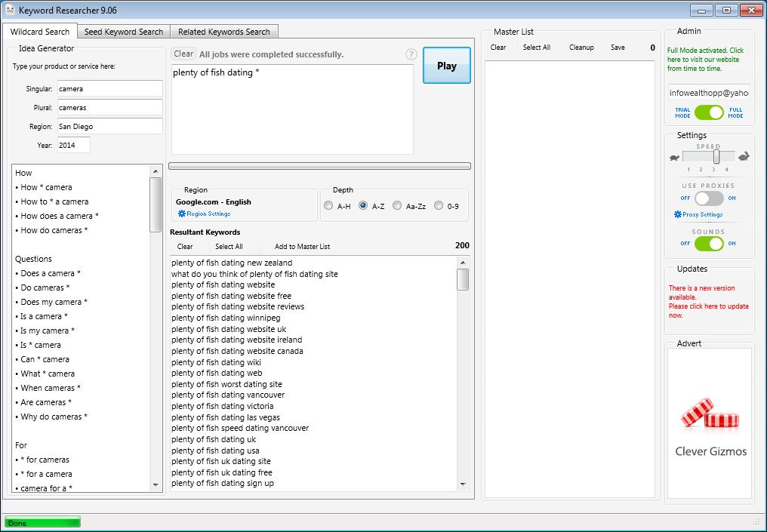Click the new version update link

(x=708, y=302)
